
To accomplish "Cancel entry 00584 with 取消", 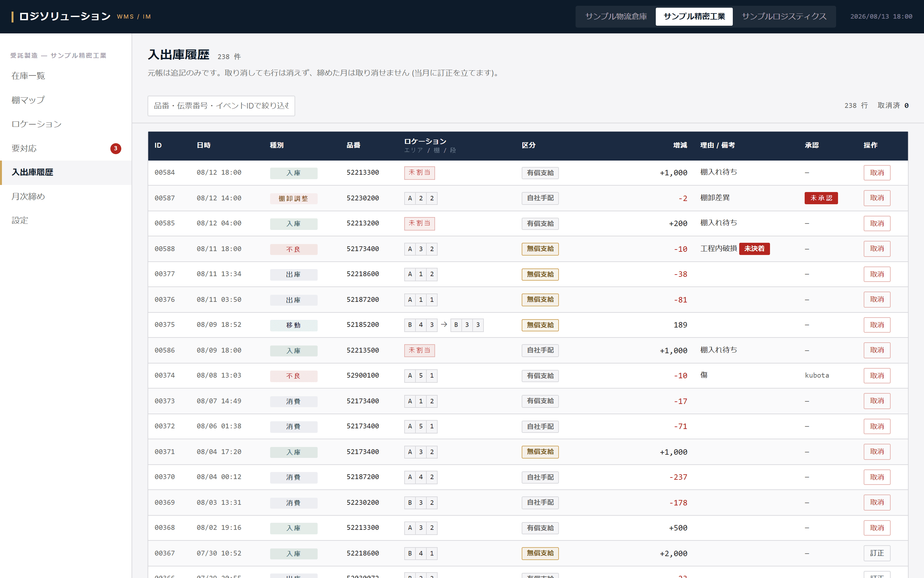I will [x=877, y=173].
